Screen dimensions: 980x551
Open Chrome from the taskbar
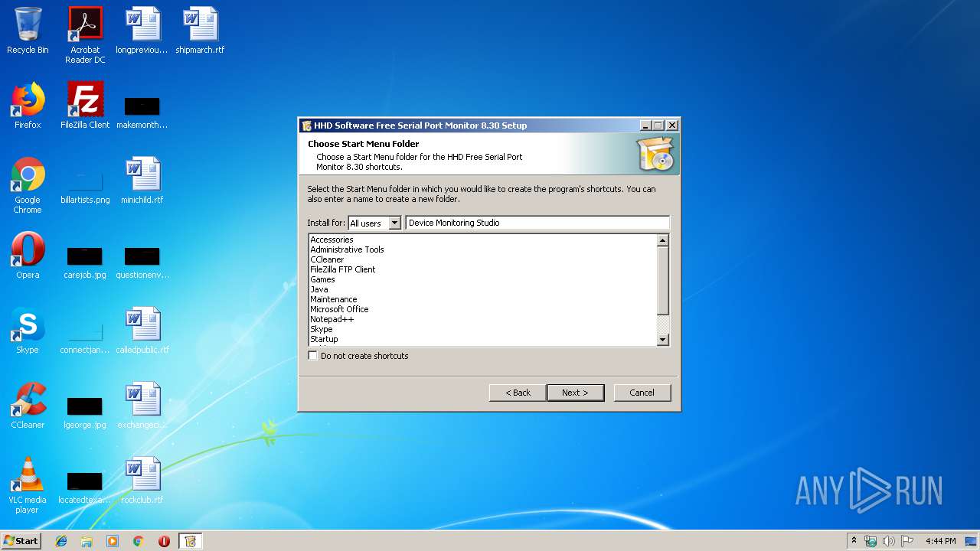pos(139,541)
